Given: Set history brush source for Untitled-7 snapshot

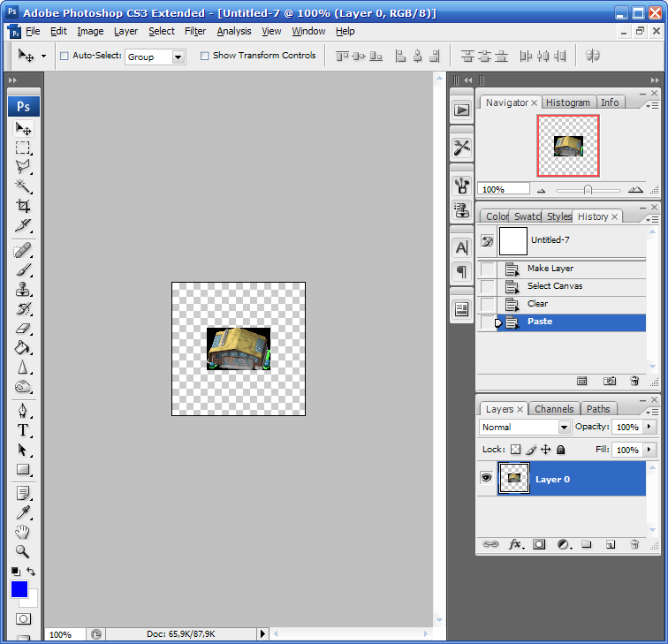Looking at the screenshot, I should pos(487,241).
